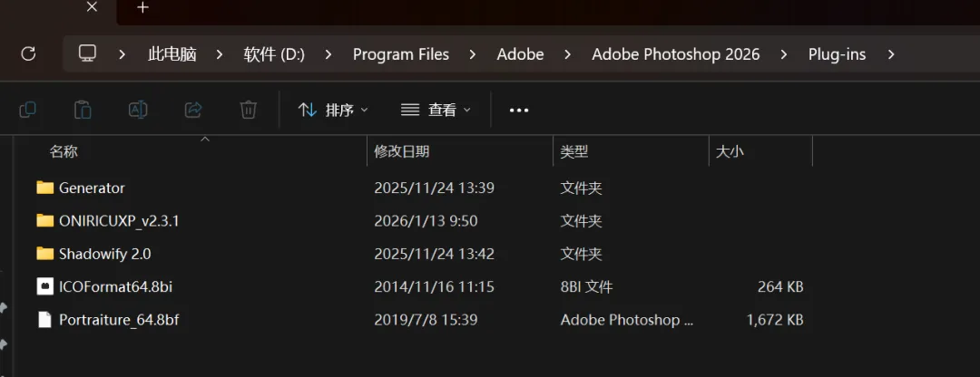
Task: Click the 8BI 文件 type cell
Action: [x=586, y=286]
